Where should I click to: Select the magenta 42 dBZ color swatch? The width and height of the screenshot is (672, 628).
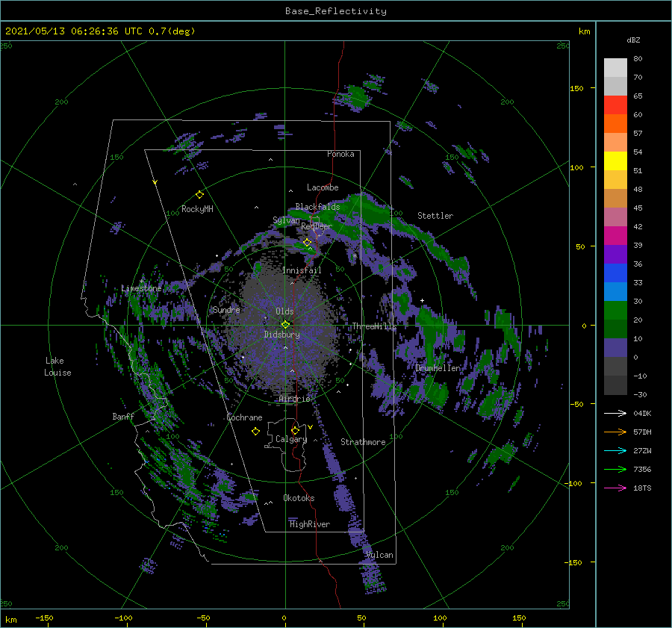[x=615, y=236]
